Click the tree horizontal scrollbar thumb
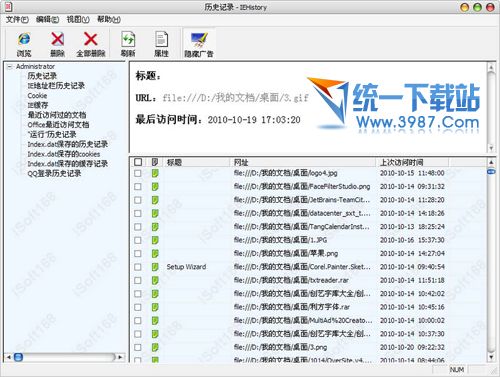Screen dimensions: 500x377 [19, 357]
